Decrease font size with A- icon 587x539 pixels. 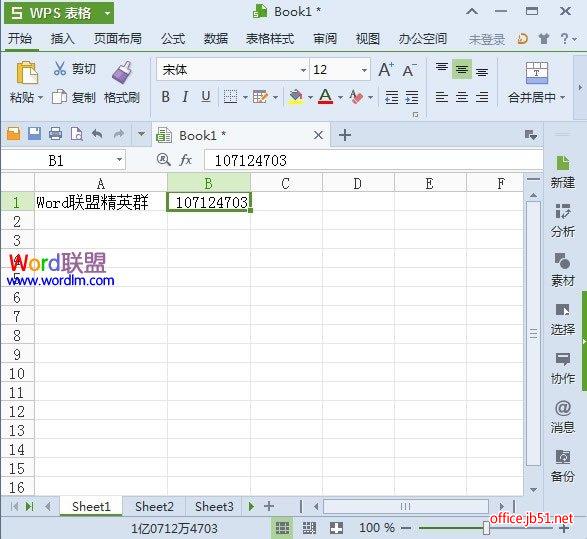pos(410,70)
